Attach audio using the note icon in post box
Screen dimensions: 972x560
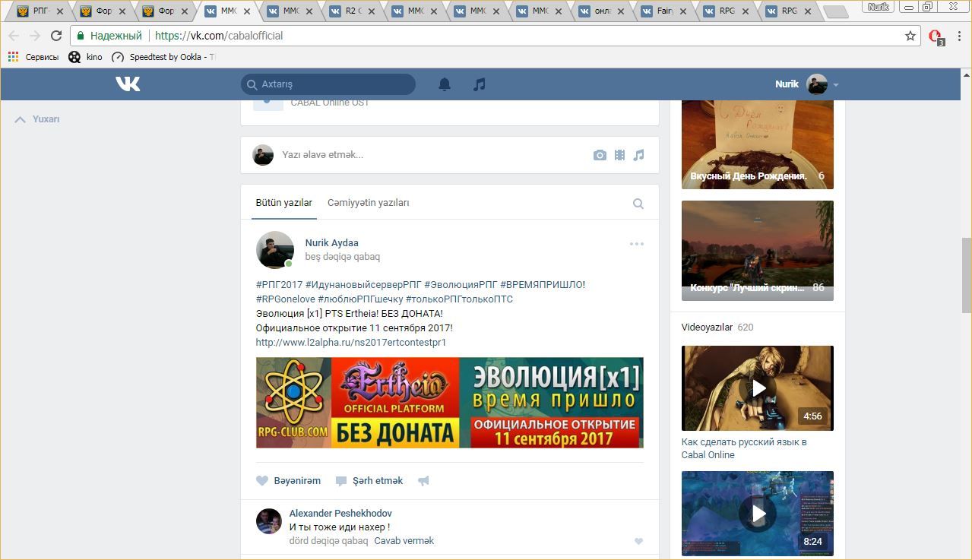pos(638,155)
